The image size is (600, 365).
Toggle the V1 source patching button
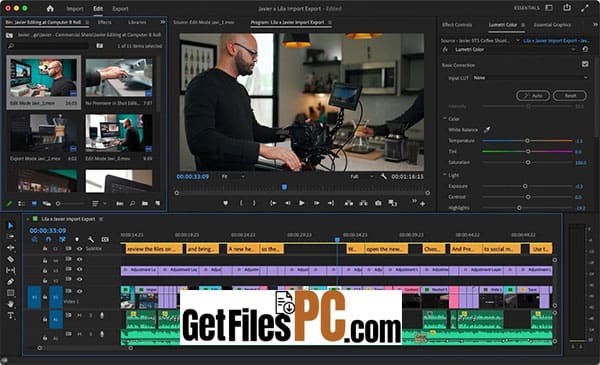click(x=34, y=297)
